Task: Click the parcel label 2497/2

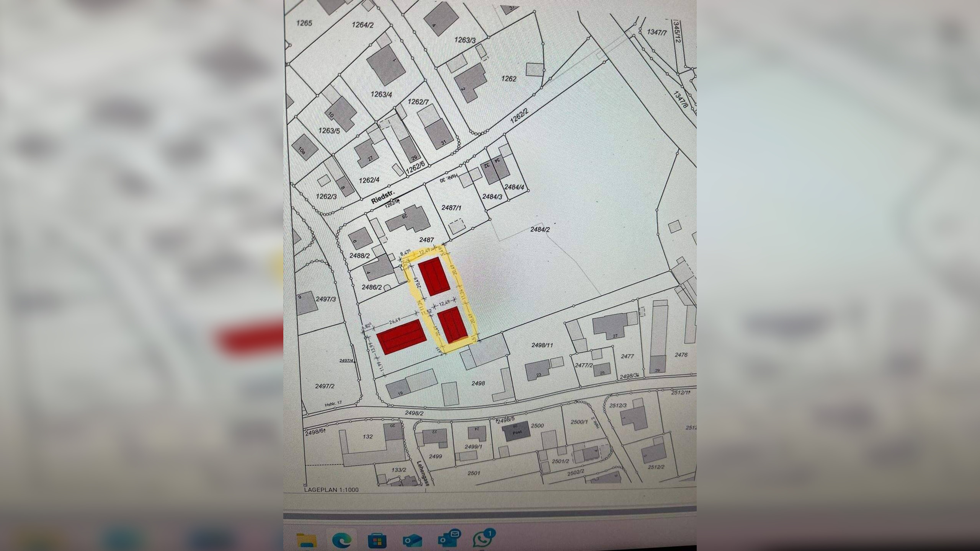Action: tap(325, 386)
